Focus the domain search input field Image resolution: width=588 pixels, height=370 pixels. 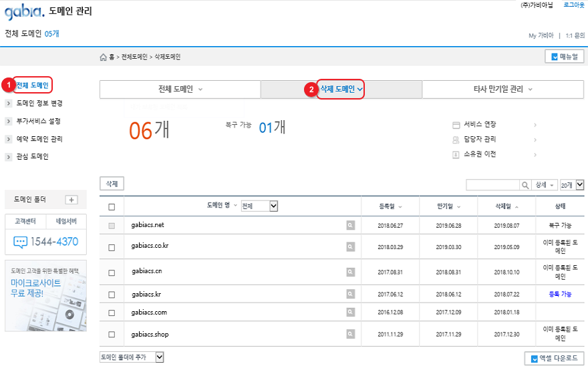click(x=492, y=185)
